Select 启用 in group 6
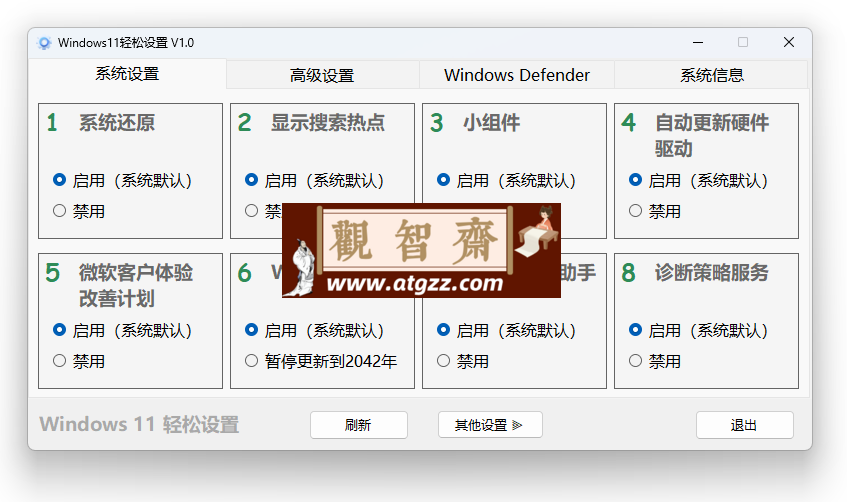This screenshot has width=847, height=502. point(314,330)
